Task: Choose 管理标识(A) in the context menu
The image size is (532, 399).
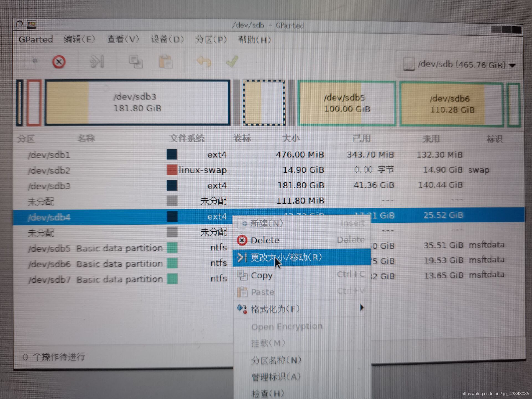Action: coord(302,377)
